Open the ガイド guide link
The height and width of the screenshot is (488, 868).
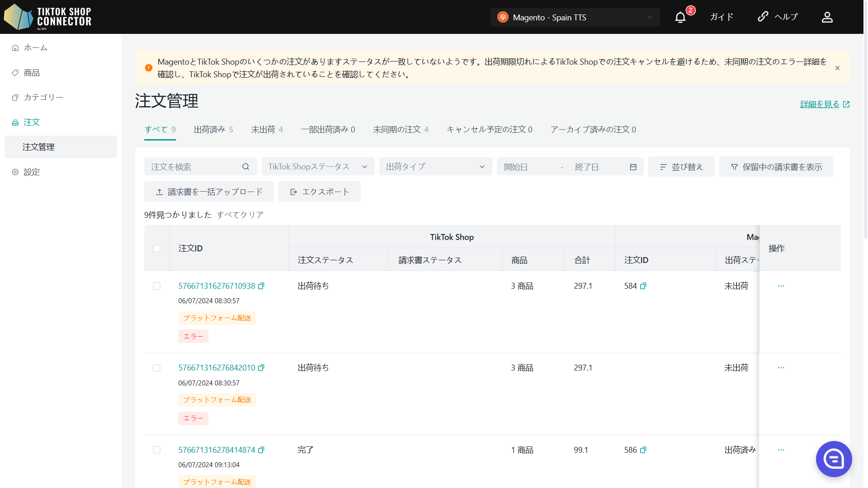722,17
